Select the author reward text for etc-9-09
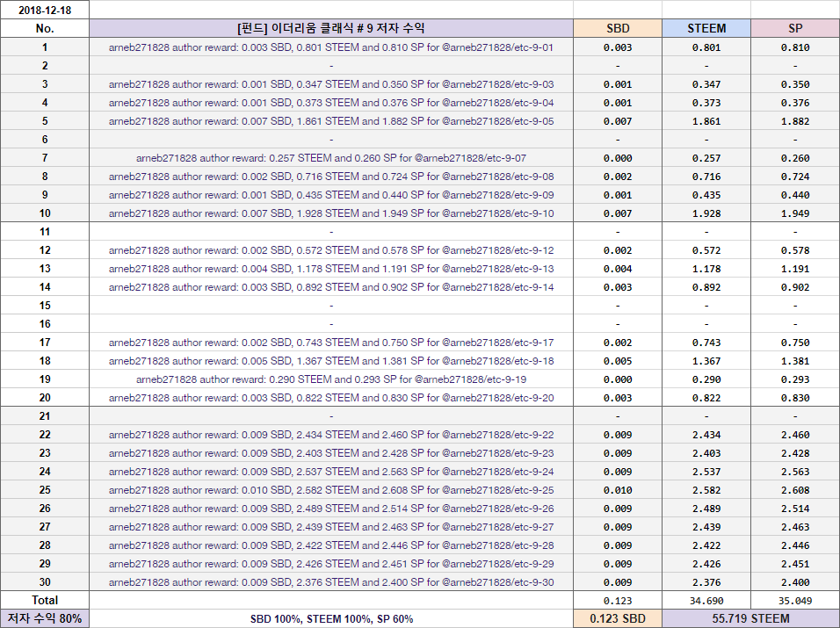Viewport: 840px width, 628px height. click(331, 195)
